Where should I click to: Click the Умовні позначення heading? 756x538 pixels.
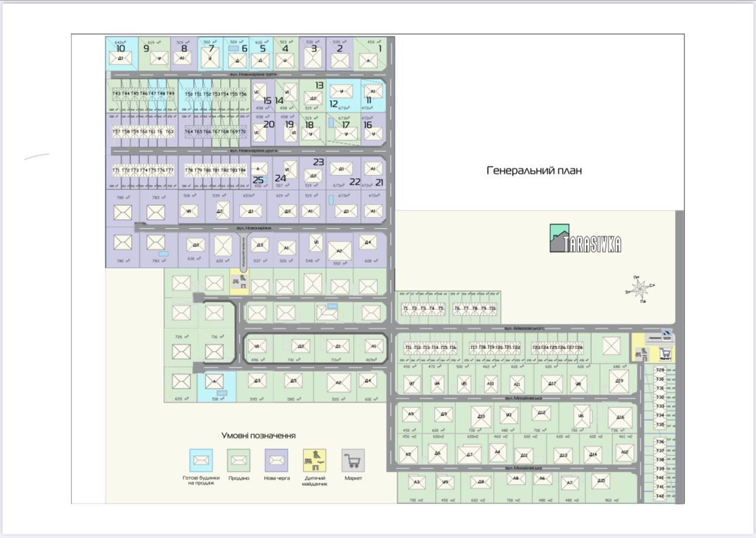click(258, 435)
